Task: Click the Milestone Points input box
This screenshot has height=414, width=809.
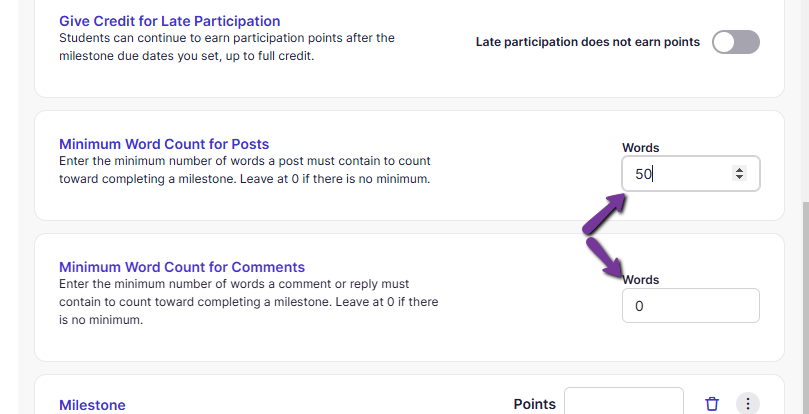Action: (x=623, y=403)
